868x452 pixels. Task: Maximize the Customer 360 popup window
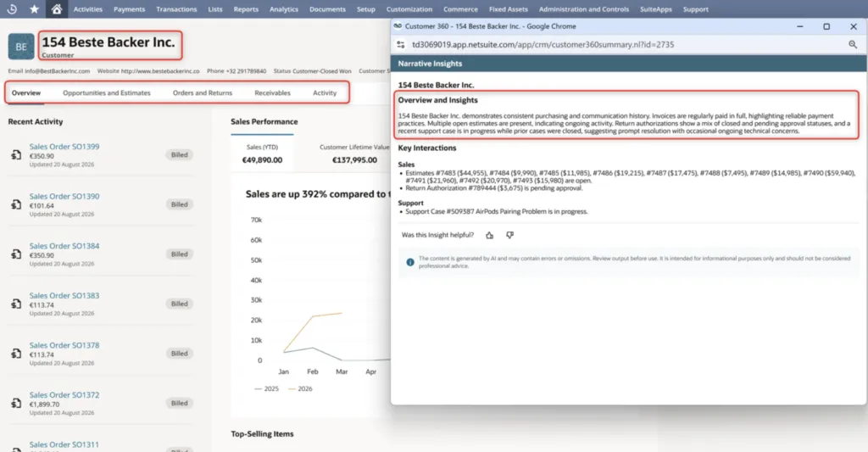point(826,26)
